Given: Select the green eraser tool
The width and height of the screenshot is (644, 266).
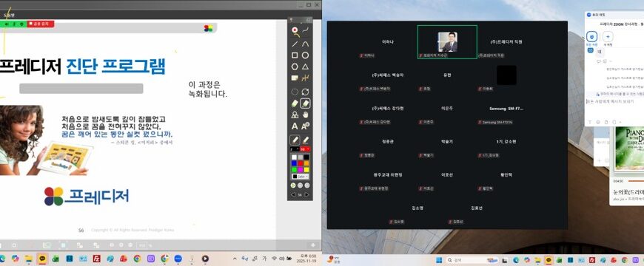Looking at the screenshot, I should coord(295,103).
